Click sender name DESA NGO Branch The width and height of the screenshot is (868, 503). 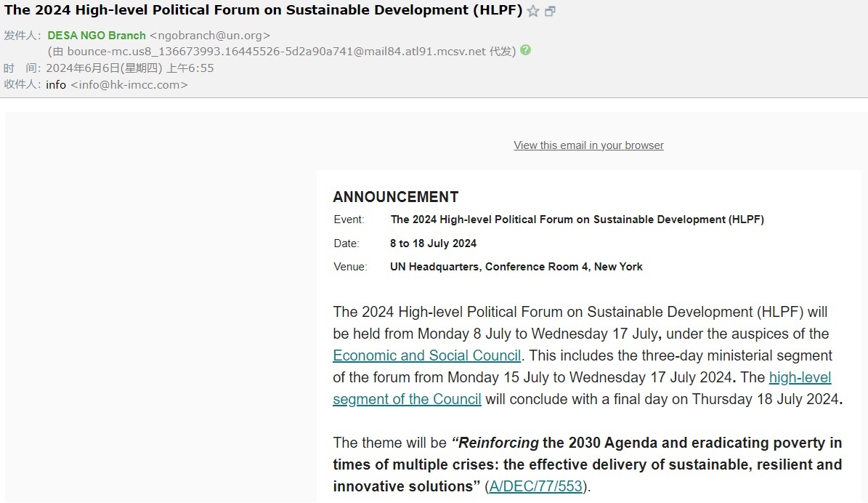tap(97, 36)
